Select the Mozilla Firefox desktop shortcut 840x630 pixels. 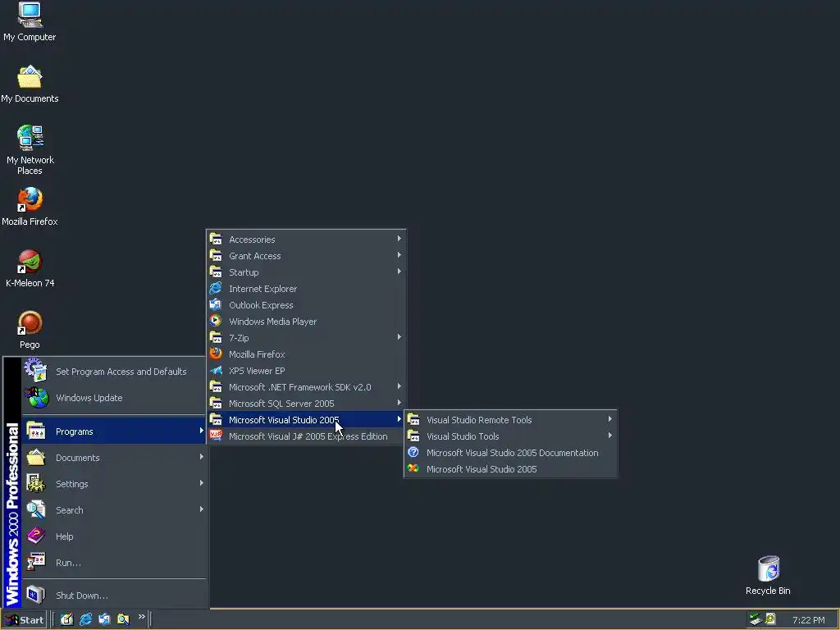tap(30, 206)
